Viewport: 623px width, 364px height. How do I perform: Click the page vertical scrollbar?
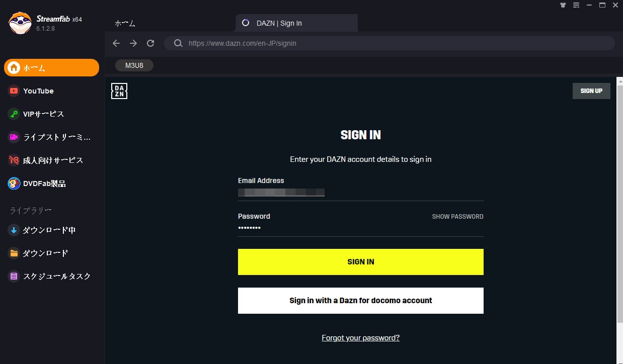(x=620, y=204)
